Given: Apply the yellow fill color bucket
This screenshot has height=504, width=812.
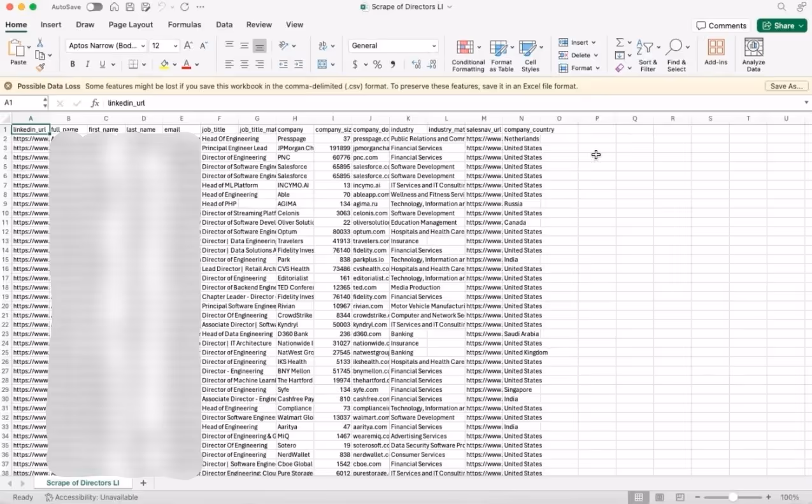Looking at the screenshot, I should pos(164,64).
